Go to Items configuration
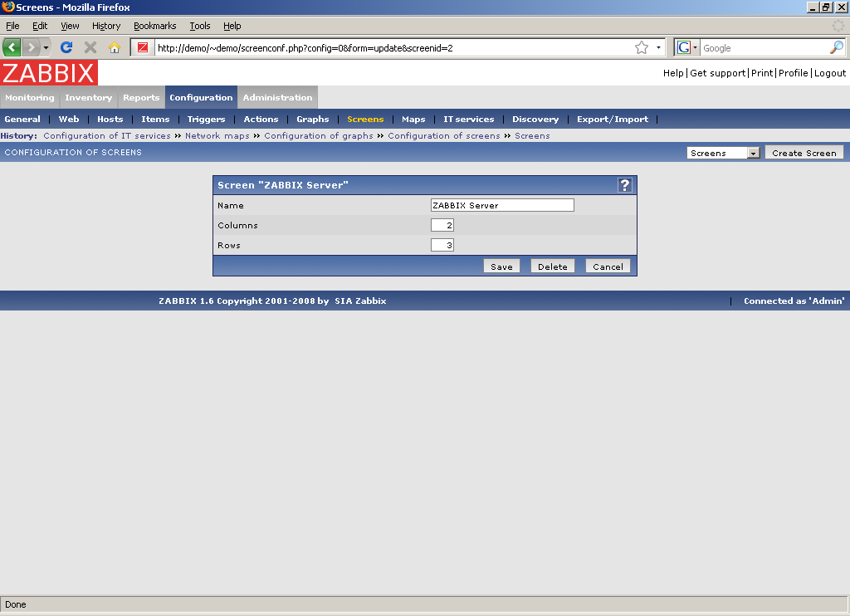 pos(155,120)
